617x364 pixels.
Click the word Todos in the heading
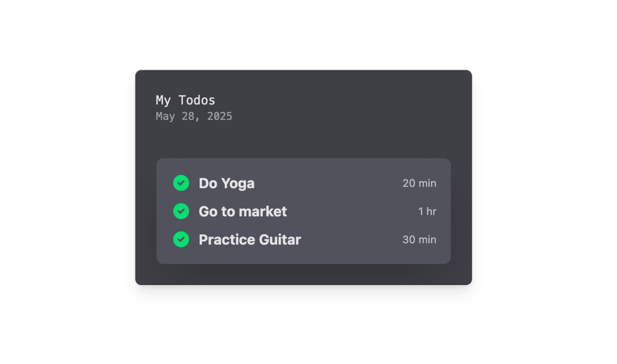[x=197, y=100]
